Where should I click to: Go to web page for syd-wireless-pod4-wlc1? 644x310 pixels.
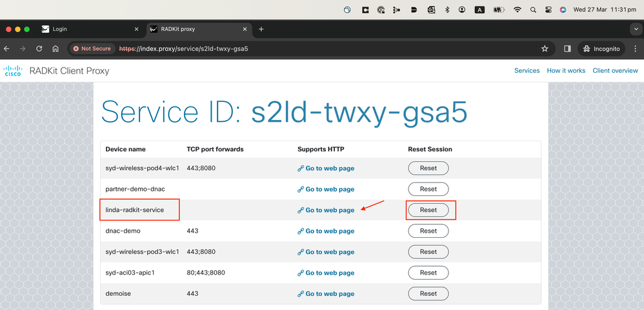point(326,168)
